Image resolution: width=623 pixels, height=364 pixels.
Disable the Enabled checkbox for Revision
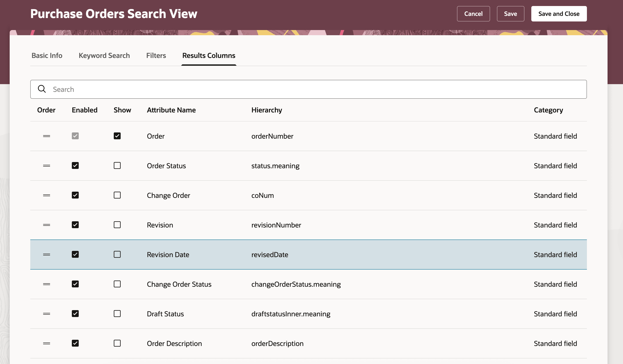click(75, 225)
